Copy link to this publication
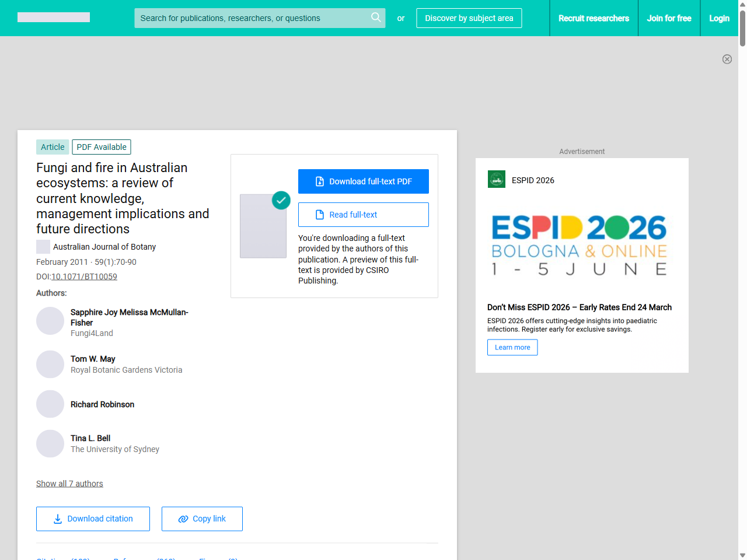Viewport: 747px width, 560px height. (202, 519)
